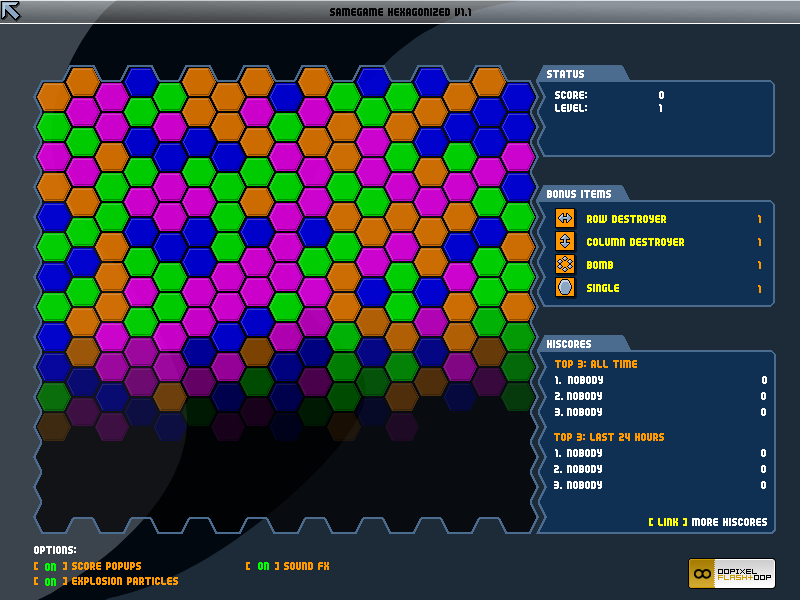Viewport: 800px width, 600px height.
Task: Click the Bomb label text
Action: click(599, 265)
